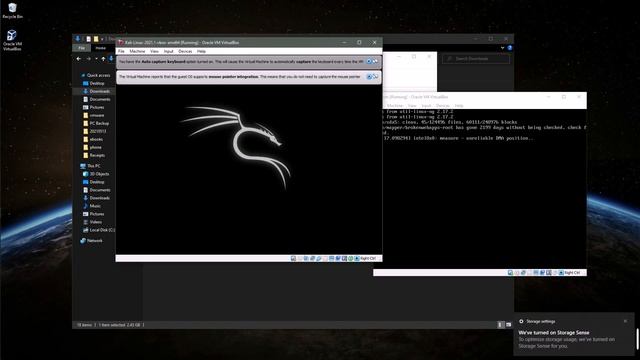This screenshot has height=360, width=640.
Task: Open Machine menu in Kali Linux VM window
Action: pos(137,51)
